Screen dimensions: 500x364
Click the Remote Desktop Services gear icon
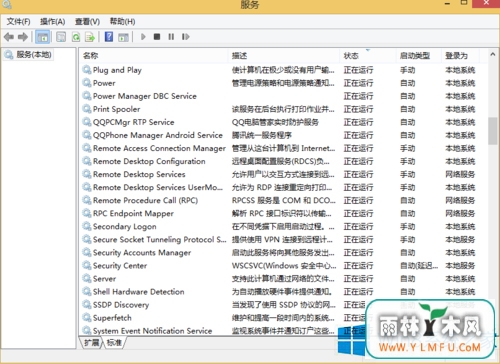point(87,174)
